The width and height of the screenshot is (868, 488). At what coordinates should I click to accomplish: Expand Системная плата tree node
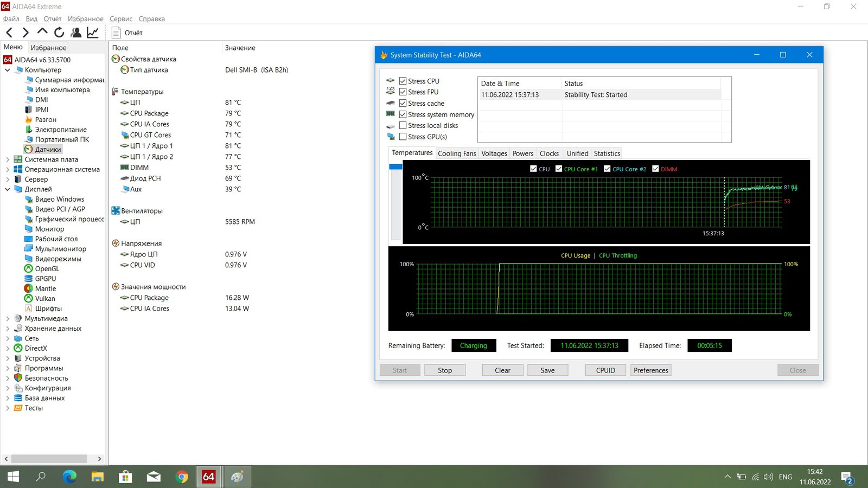[x=8, y=159]
